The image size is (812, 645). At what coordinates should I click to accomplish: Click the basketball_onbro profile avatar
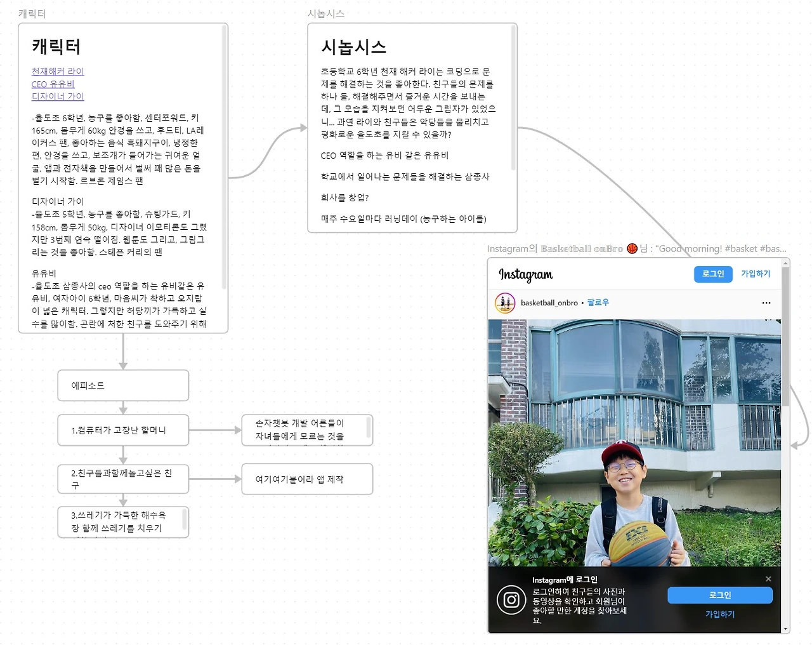coord(504,303)
